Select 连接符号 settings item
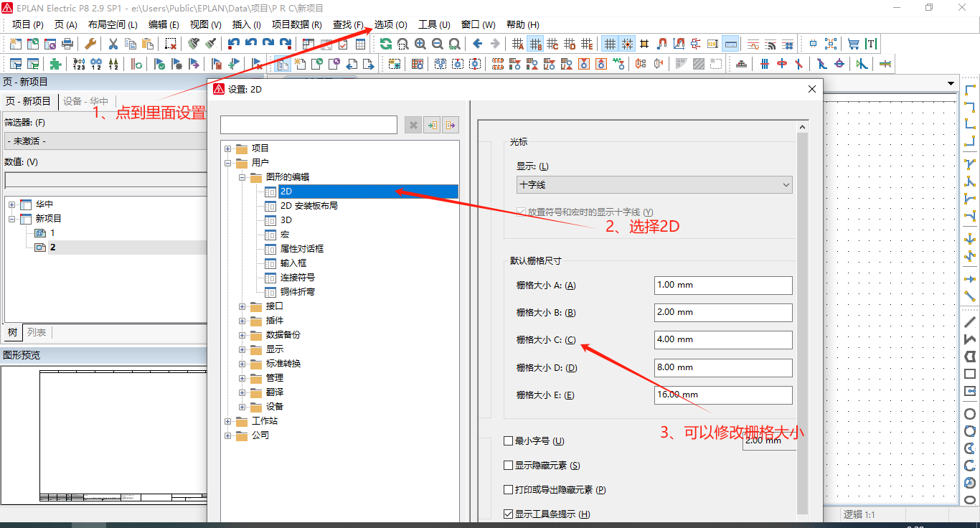The image size is (980, 528). pos(297,278)
